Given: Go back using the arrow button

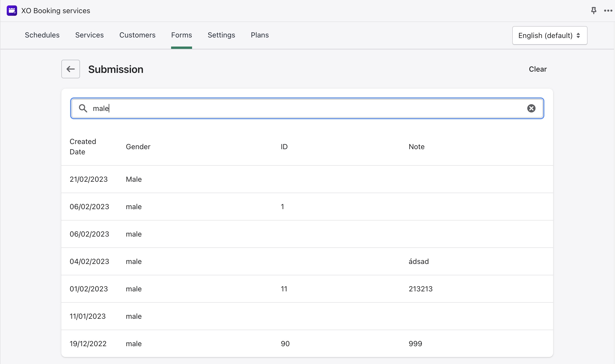Looking at the screenshot, I should pyautogui.click(x=70, y=69).
